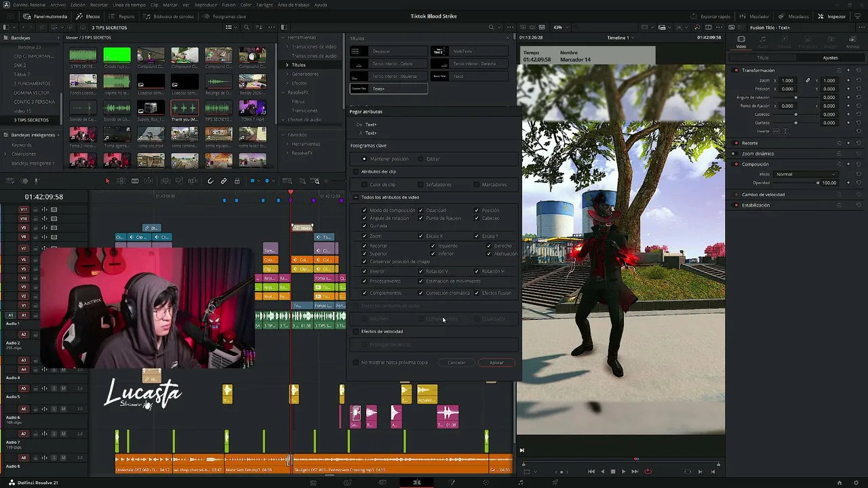The image size is (868, 488).
Task: Open the Inspector panel
Action: 831,16
